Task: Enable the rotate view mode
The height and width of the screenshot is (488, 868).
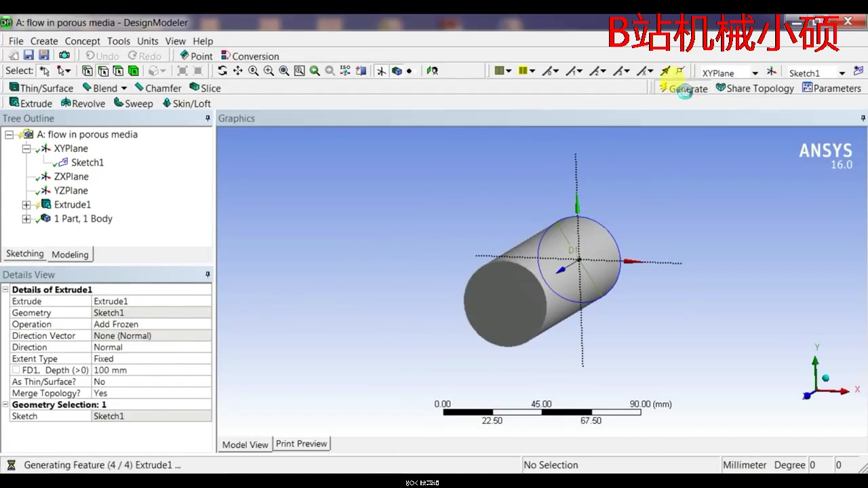Action: click(x=223, y=70)
